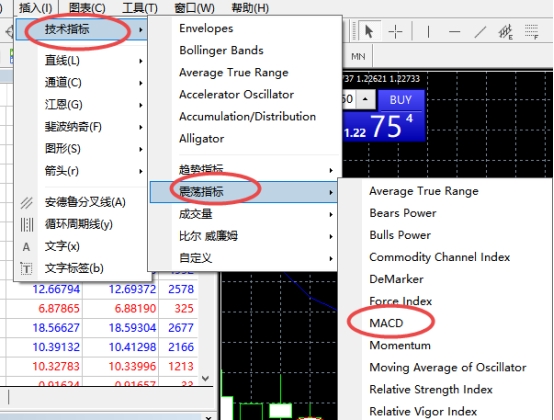Click the text 'A' menu icon

click(x=26, y=247)
